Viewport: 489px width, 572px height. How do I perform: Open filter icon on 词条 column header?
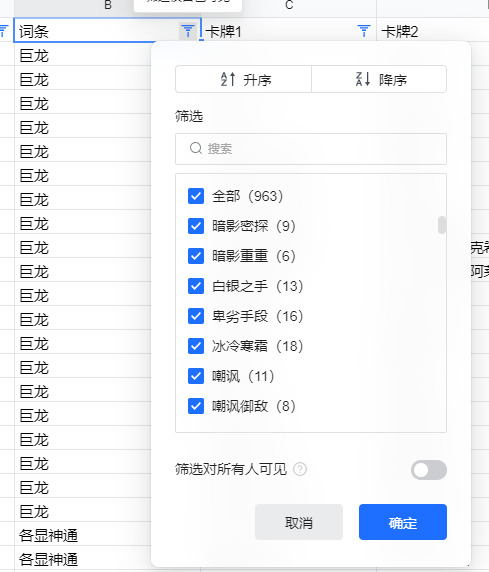188,31
